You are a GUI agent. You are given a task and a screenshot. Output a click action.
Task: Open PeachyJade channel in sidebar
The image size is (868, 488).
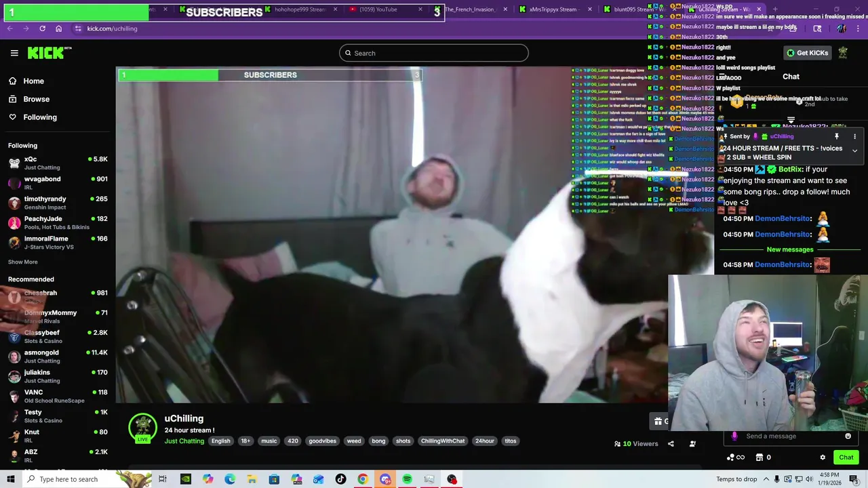[x=58, y=222]
